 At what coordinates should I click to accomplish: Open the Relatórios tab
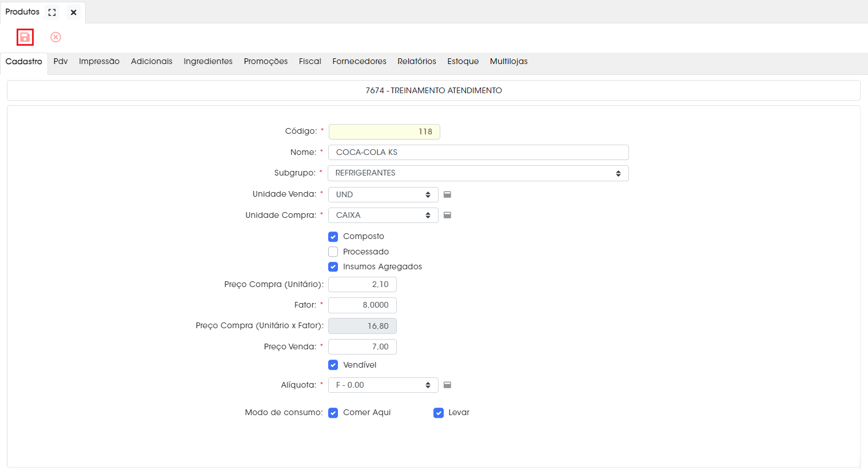click(417, 61)
